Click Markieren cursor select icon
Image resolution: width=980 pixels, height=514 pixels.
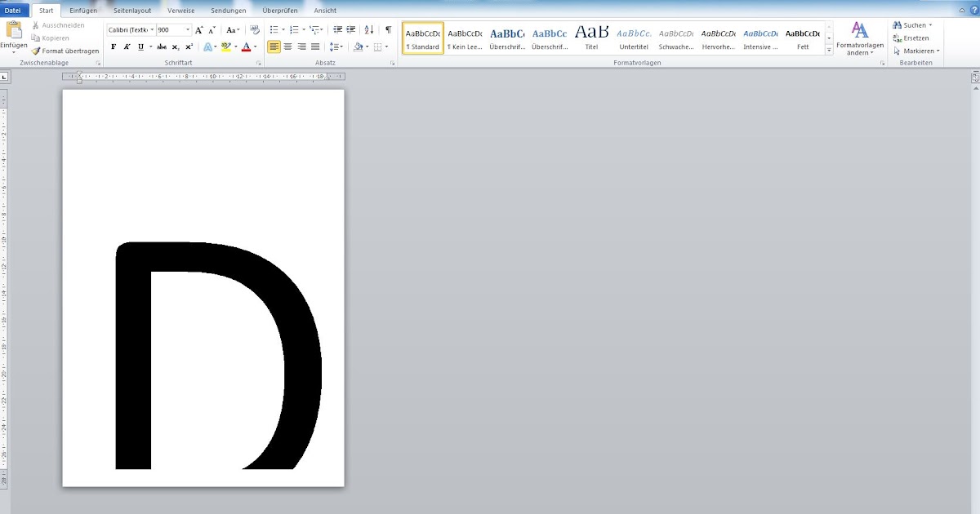[898, 51]
